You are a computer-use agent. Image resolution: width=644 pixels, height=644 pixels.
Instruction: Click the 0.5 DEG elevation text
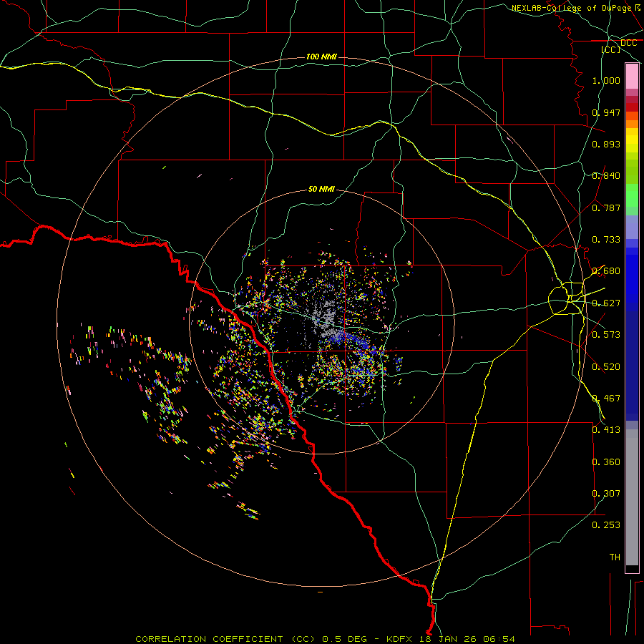[345, 639]
